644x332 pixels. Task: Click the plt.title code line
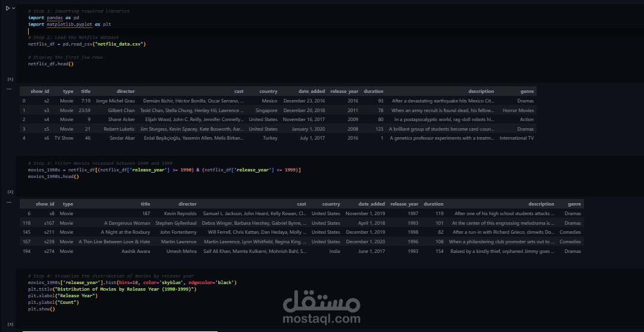point(112,289)
